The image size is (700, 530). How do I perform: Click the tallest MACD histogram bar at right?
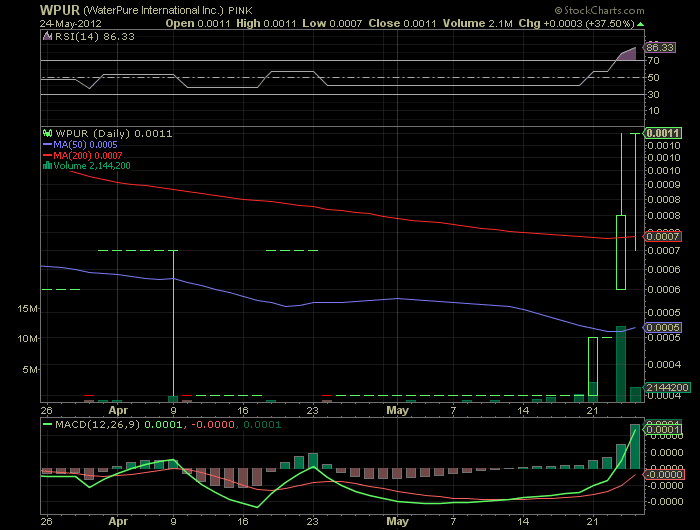[635, 447]
